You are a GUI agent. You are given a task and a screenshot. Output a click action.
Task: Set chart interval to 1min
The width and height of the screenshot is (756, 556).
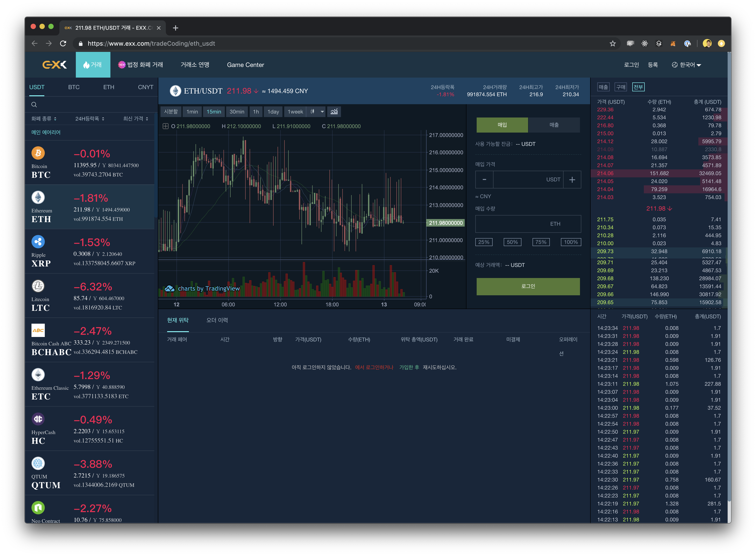click(192, 112)
